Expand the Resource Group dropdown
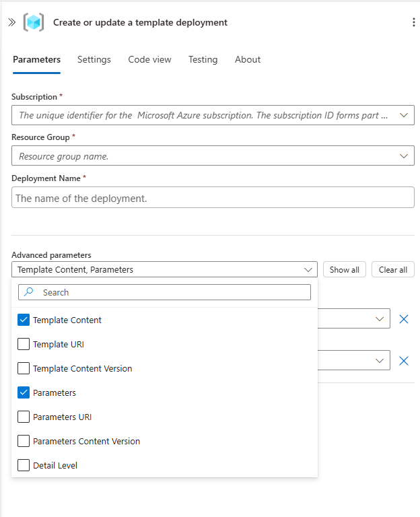 [x=213, y=156]
